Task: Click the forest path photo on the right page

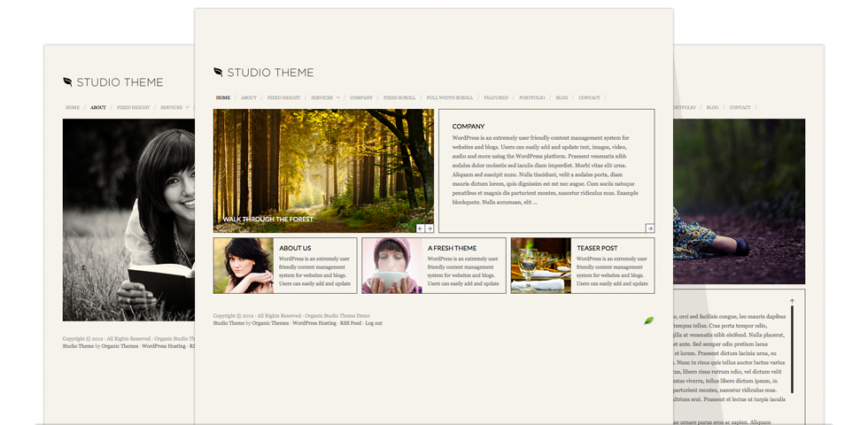Action: [x=739, y=202]
